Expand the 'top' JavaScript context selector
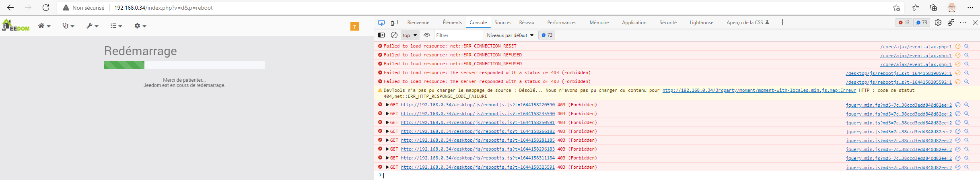Viewport: 980px width, 180px height. pos(410,35)
